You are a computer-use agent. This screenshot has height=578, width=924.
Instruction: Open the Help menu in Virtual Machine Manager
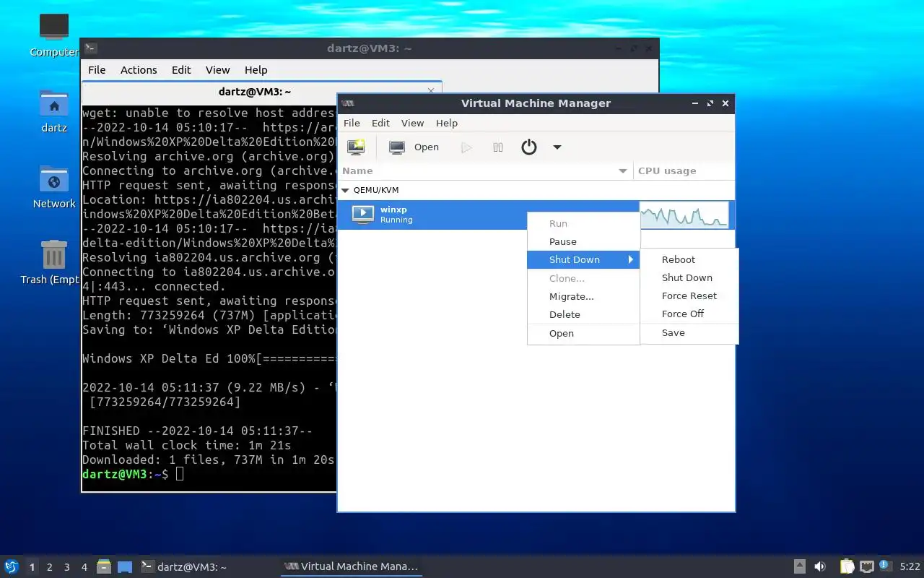click(x=447, y=124)
